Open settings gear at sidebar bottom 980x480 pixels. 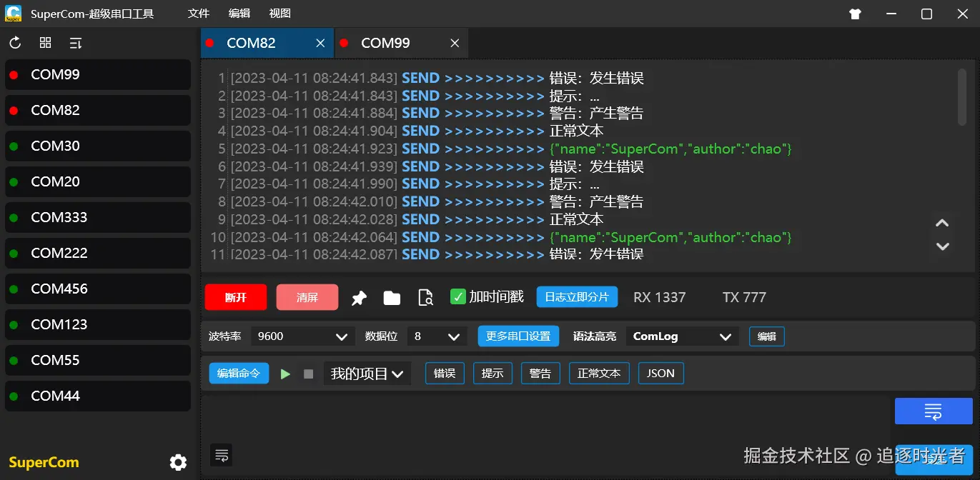tap(178, 462)
